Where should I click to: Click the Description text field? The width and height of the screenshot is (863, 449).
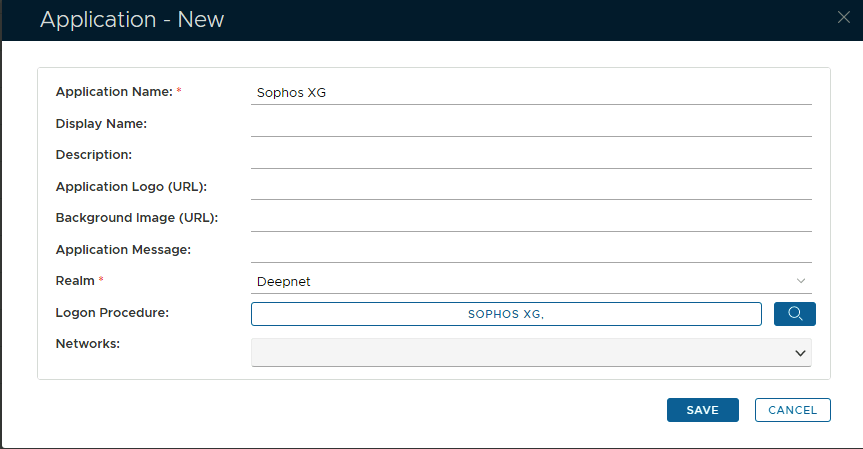tap(530, 156)
